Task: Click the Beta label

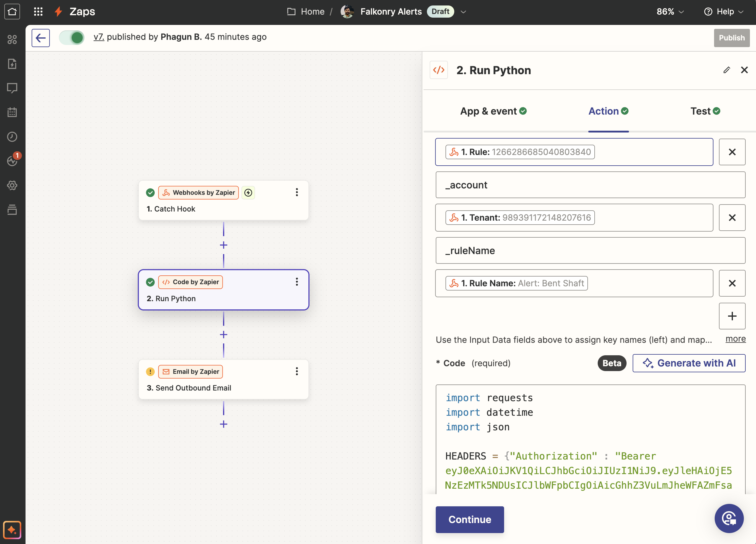Action: 612,363
